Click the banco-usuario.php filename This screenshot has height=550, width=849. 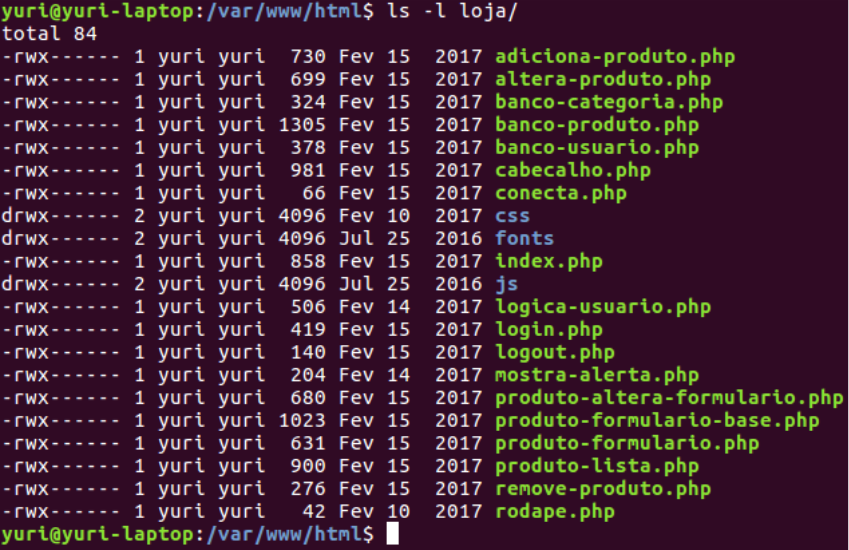596,148
